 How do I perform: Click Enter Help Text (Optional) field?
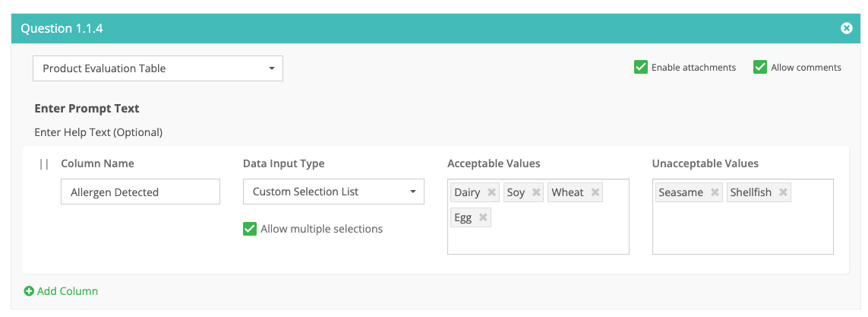98,132
